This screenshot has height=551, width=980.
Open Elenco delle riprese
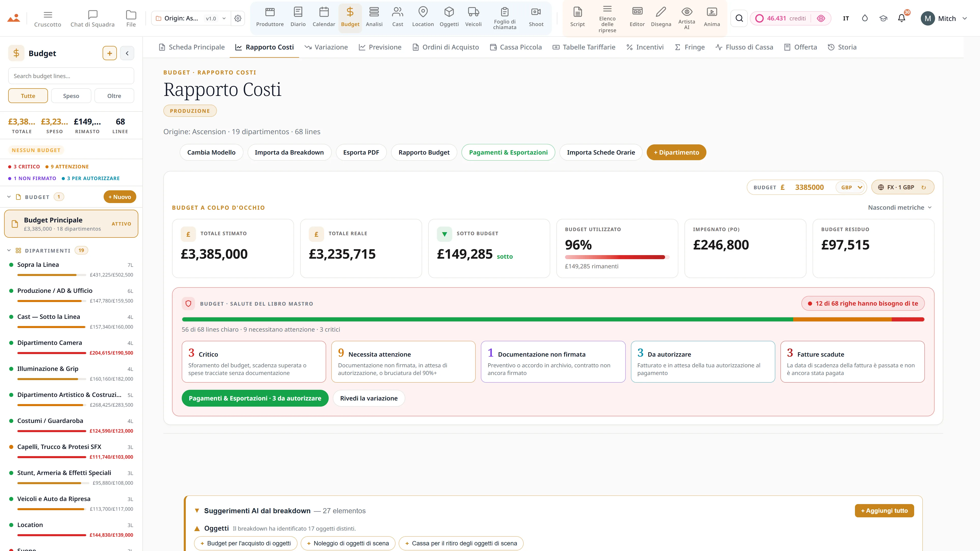click(x=607, y=18)
